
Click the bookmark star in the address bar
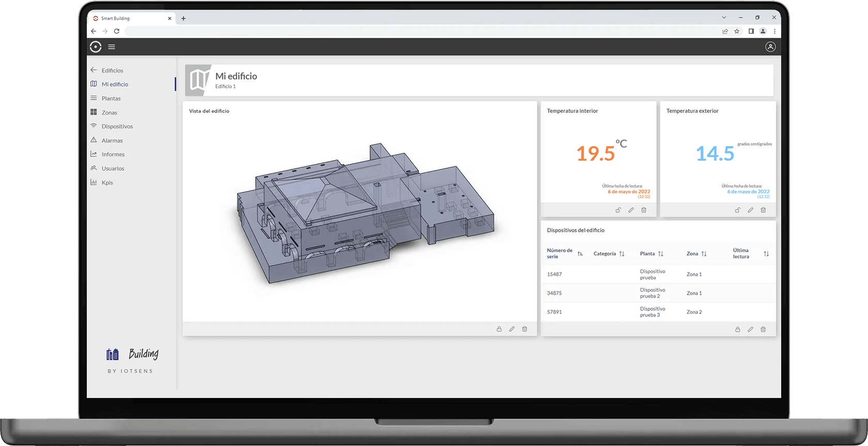pyautogui.click(x=737, y=31)
